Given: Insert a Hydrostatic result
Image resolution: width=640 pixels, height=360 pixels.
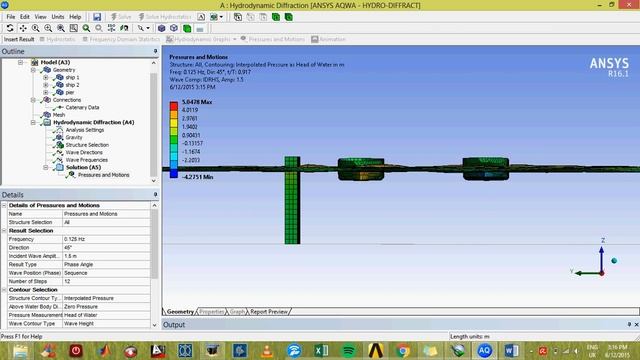Looking at the screenshot, I should click(58, 39).
